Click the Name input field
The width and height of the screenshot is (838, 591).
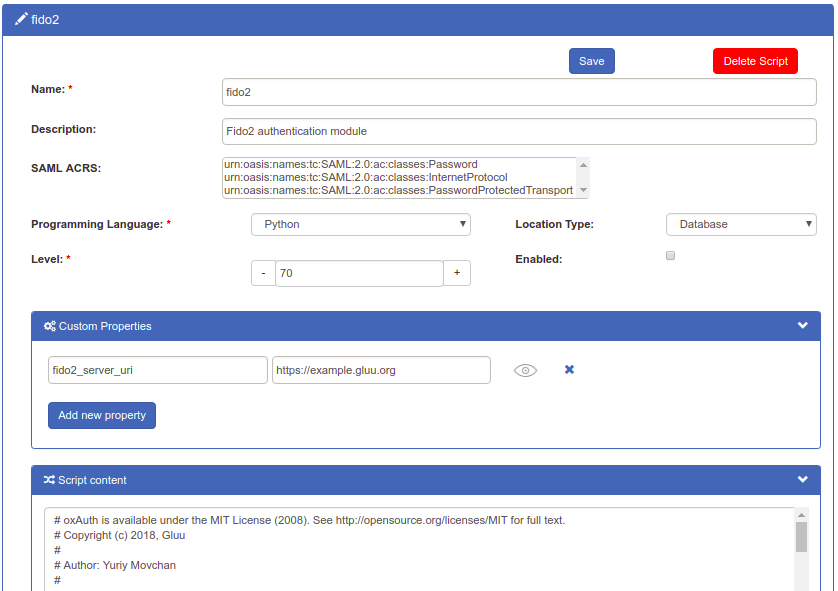tap(518, 92)
